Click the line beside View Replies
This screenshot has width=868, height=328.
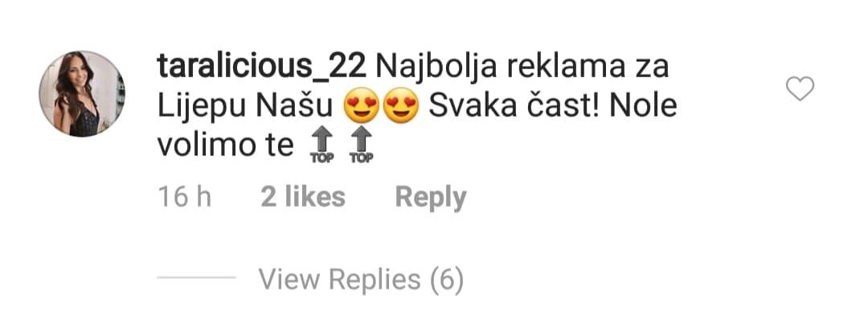point(197,277)
